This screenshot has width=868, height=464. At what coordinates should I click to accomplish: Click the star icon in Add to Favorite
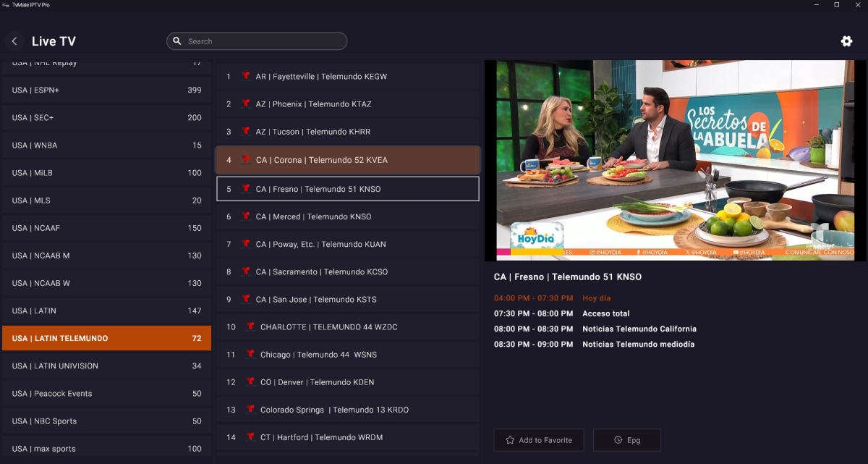(510, 440)
